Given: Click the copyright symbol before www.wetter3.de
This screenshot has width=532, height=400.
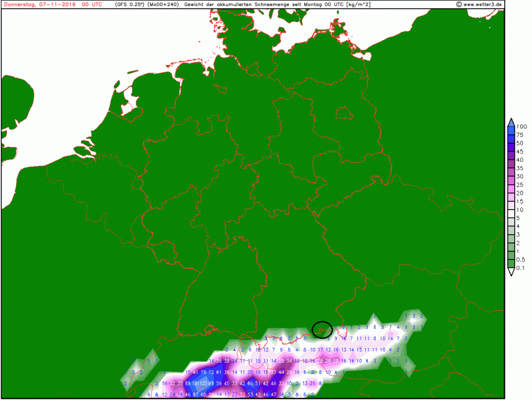Looking at the screenshot, I should coord(459,4).
